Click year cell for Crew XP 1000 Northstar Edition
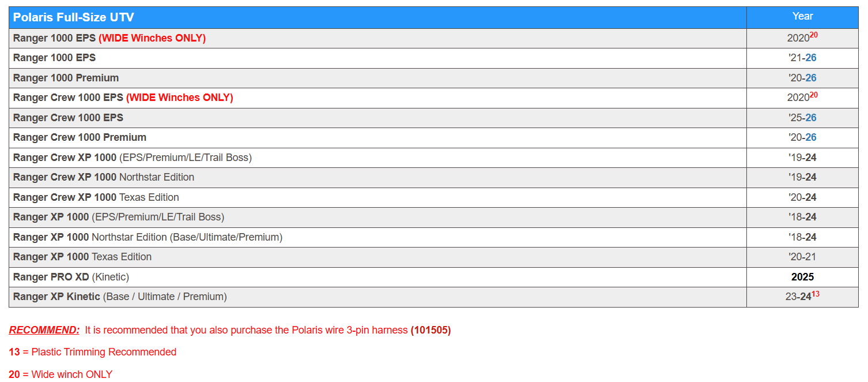The image size is (868, 382). click(x=802, y=177)
